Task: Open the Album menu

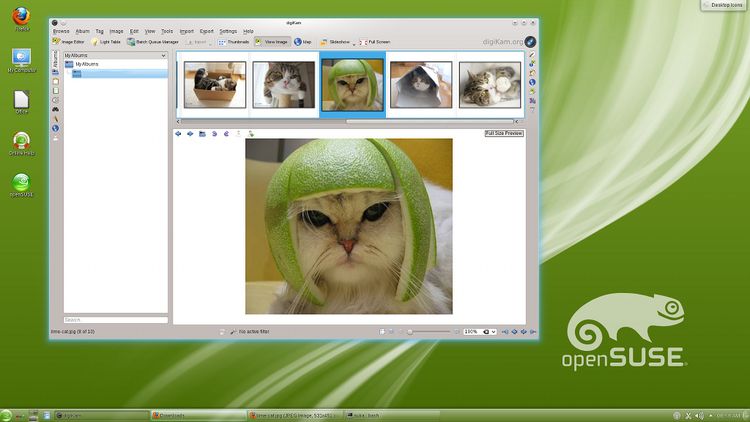Action: [x=83, y=31]
